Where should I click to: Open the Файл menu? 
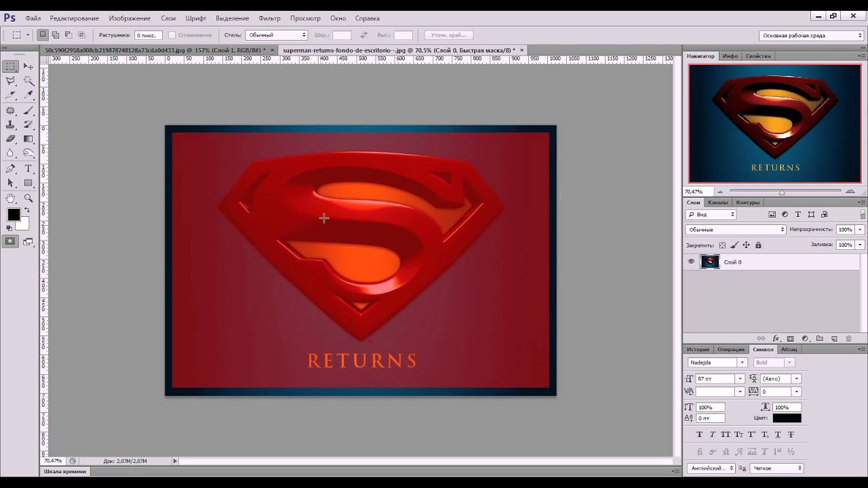pyautogui.click(x=33, y=18)
